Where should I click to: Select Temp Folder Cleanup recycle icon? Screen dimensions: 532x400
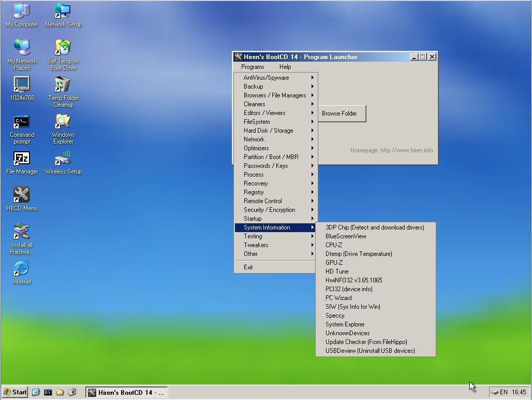tap(63, 92)
